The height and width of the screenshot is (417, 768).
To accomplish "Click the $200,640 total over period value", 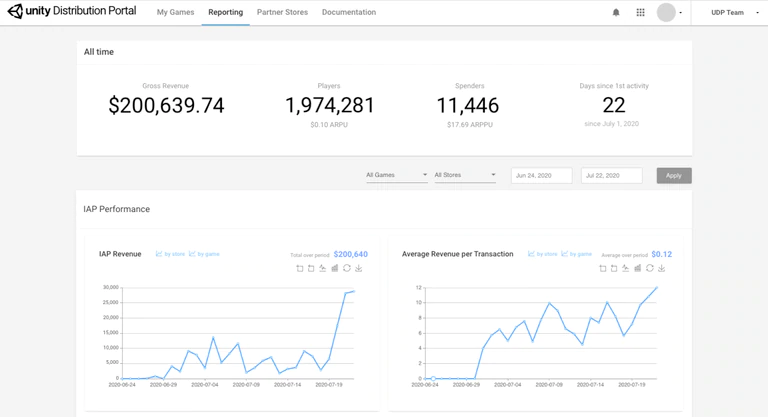I will (351, 254).
